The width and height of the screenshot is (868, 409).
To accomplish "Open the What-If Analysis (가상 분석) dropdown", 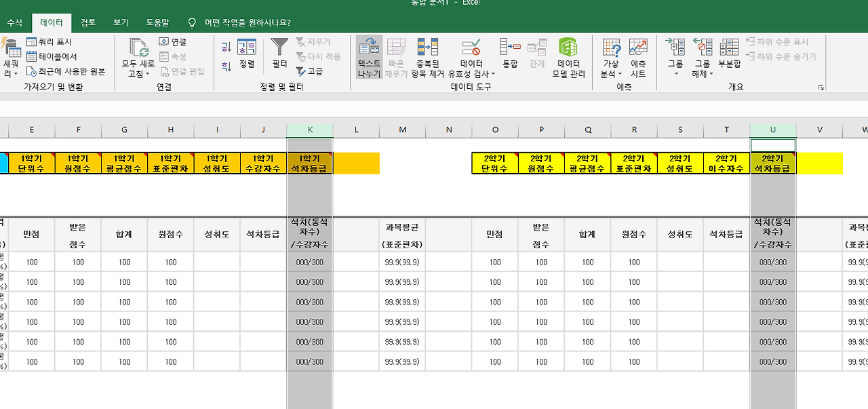I will [x=611, y=58].
